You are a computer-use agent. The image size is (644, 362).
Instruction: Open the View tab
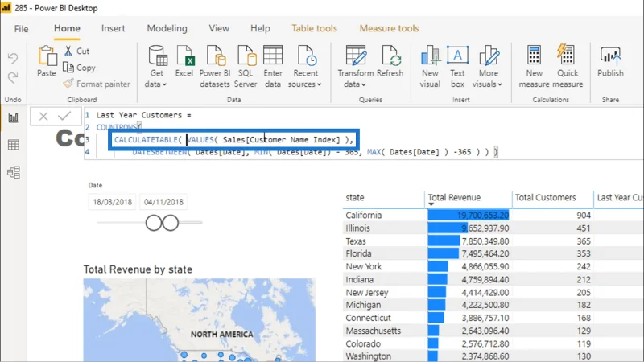click(x=219, y=28)
